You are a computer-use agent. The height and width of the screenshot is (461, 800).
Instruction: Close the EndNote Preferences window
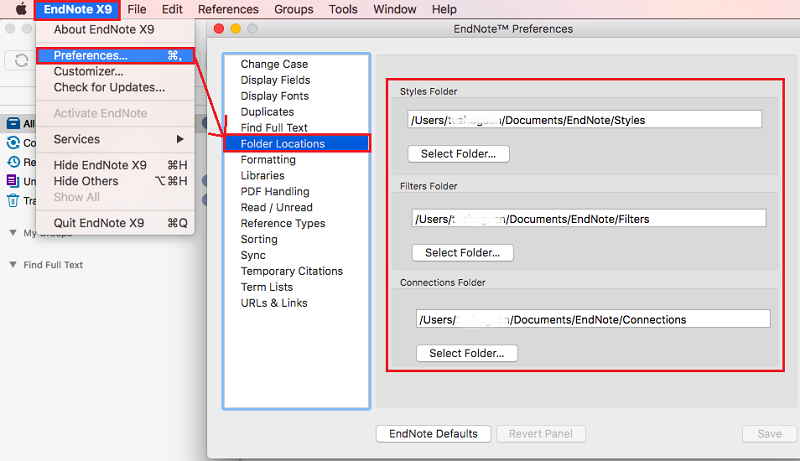219,29
